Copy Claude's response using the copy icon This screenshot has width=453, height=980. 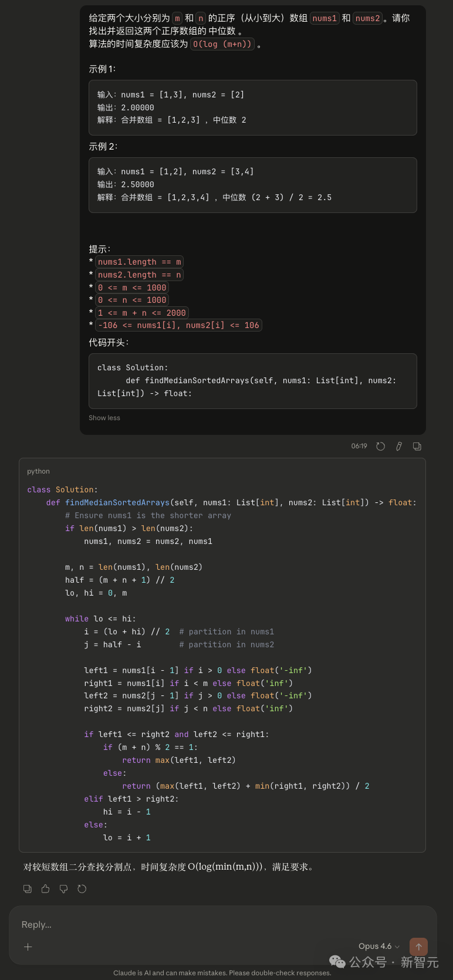pos(28,889)
